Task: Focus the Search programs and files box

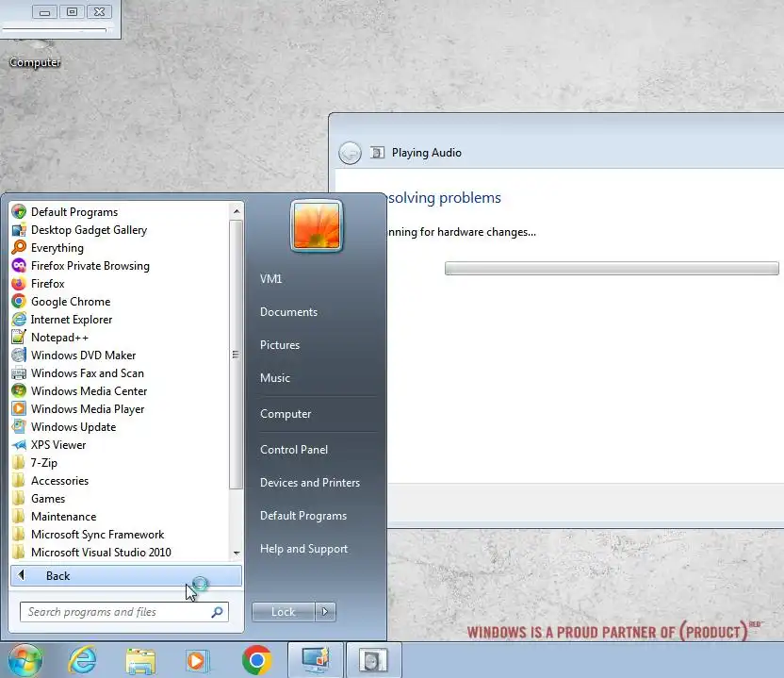Action: [124, 612]
